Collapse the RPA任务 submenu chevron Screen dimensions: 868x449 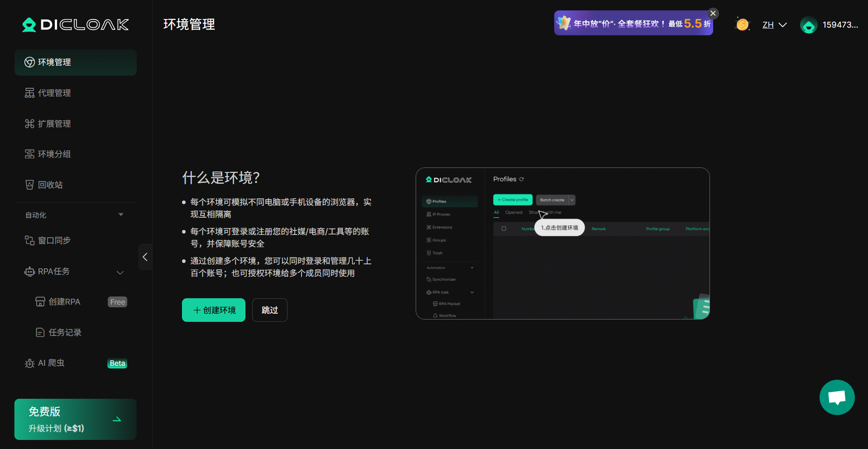tap(120, 272)
